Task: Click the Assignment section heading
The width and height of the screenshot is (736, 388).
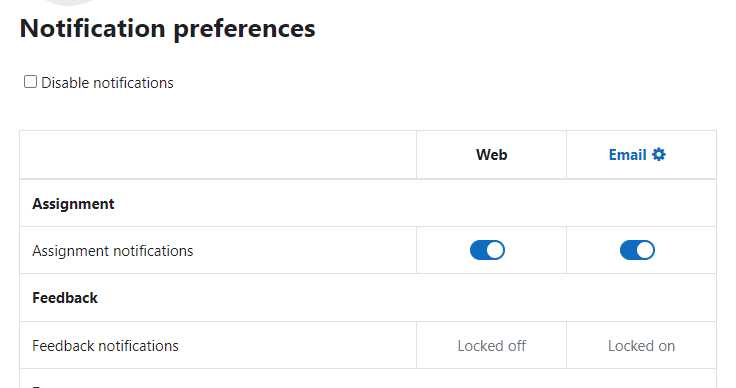Action: point(73,204)
